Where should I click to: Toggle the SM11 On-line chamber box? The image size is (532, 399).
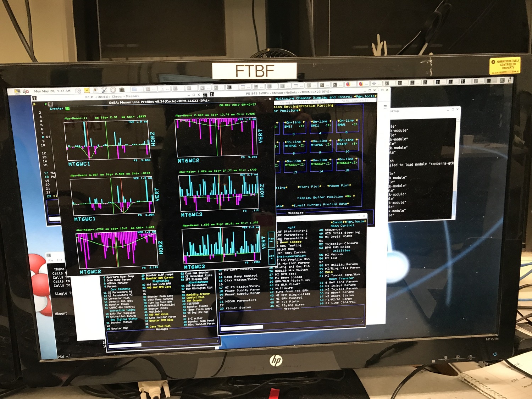294,127
